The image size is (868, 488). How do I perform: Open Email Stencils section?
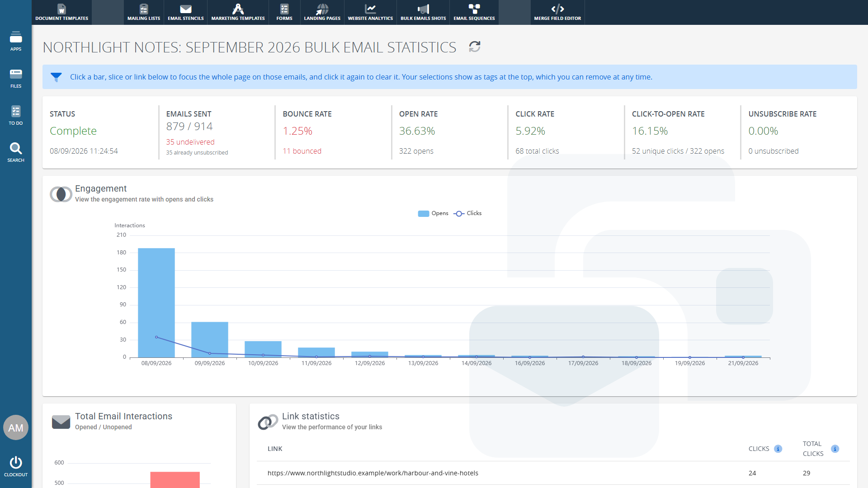click(x=186, y=12)
